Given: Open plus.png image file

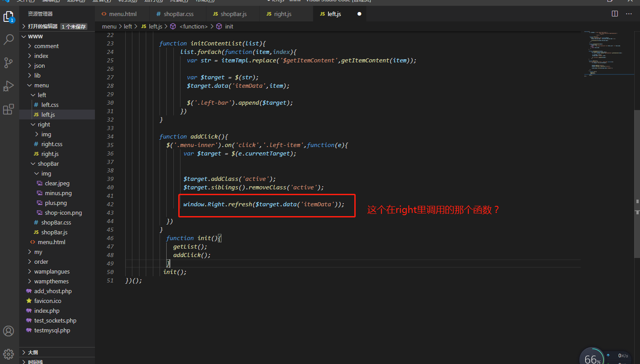Looking at the screenshot, I should (x=57, y=203).
